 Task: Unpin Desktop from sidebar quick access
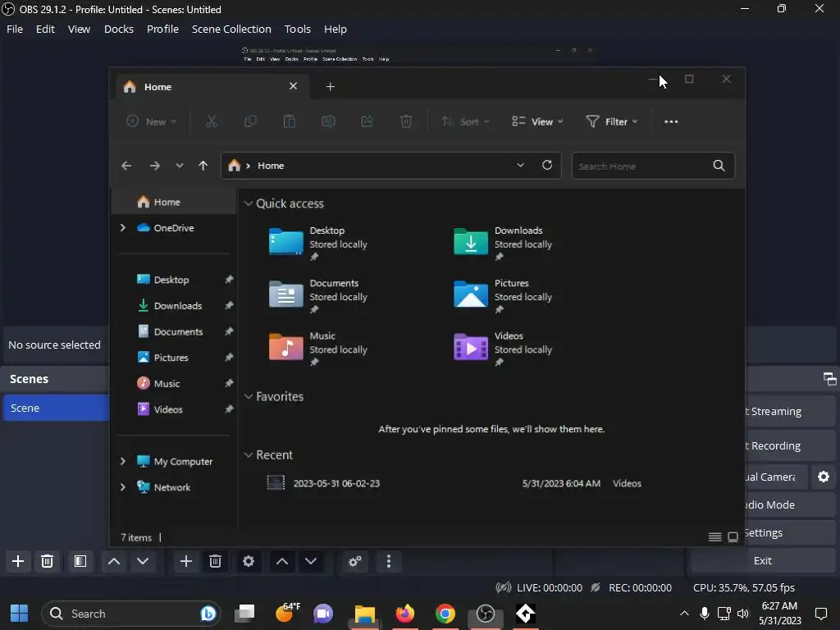[x=229, y=279]
